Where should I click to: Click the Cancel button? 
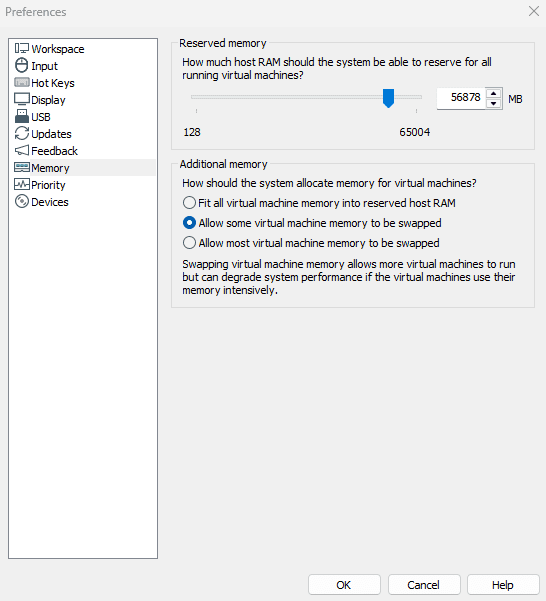click(424, 585)
